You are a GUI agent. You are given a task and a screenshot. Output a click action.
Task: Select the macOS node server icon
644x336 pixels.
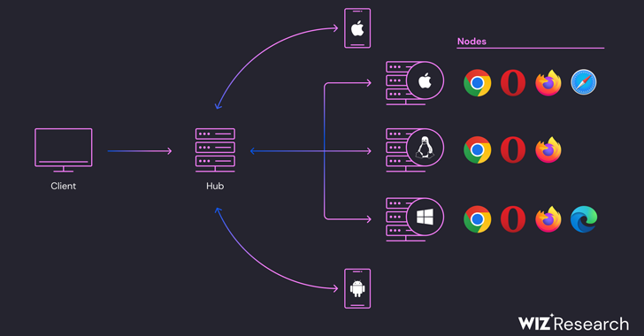[415, 83]
